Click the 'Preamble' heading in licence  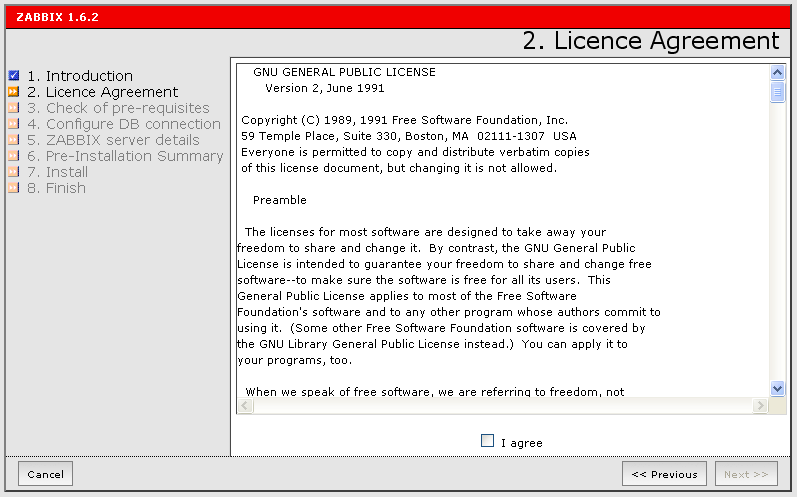[280, 200]
